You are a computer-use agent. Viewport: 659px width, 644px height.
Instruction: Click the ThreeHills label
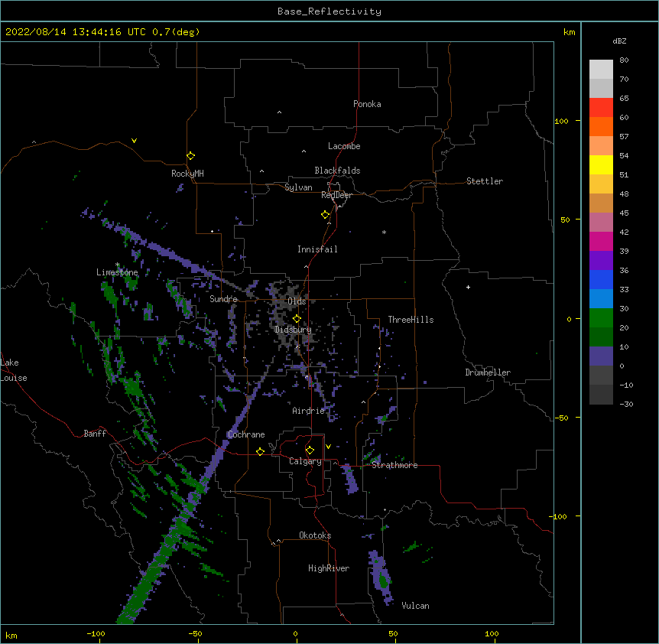411,320
